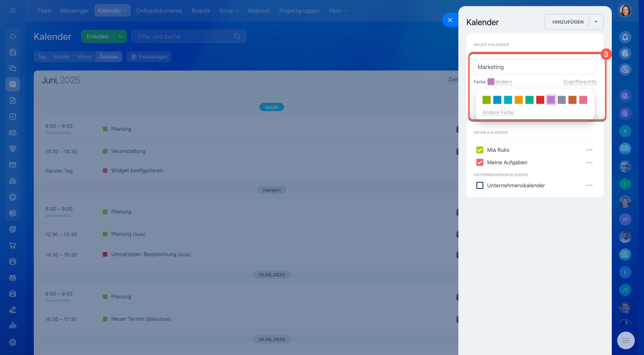This screenshot has height=355, width=644.
Task: Open the user profile avatar at top right
Action: pyautogui.click(x=625, y=11)
